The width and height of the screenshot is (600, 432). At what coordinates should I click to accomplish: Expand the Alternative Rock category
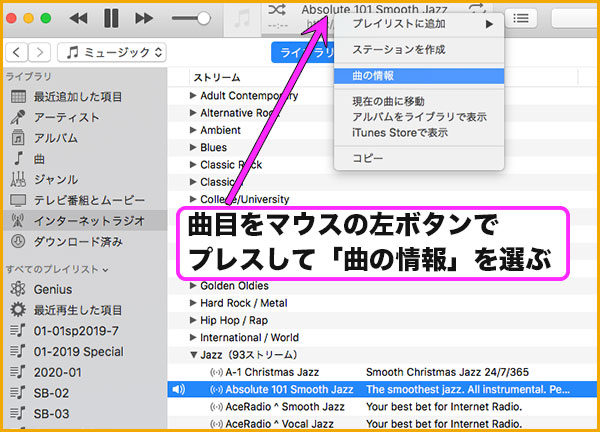point(193,112)
